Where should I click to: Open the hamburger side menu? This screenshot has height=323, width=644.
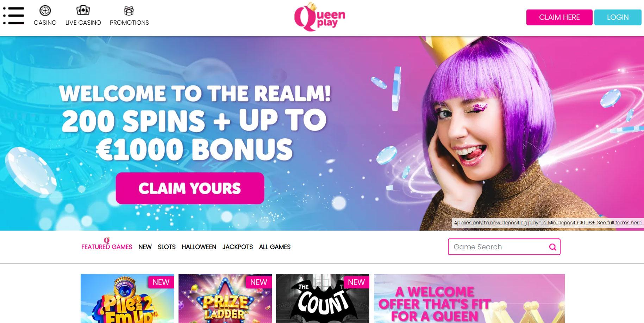13,16
